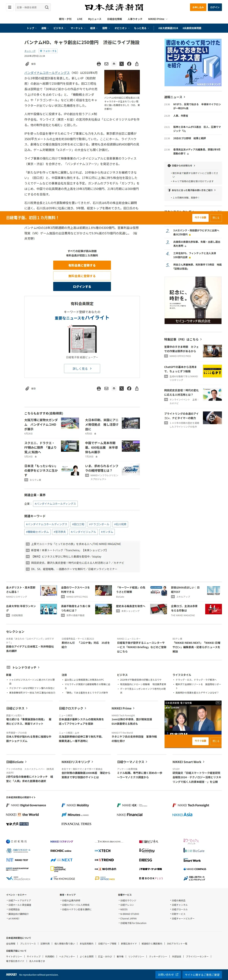Click the print icon under the headline
Viewport: 228px width, 980px height.
coord(99,64)
